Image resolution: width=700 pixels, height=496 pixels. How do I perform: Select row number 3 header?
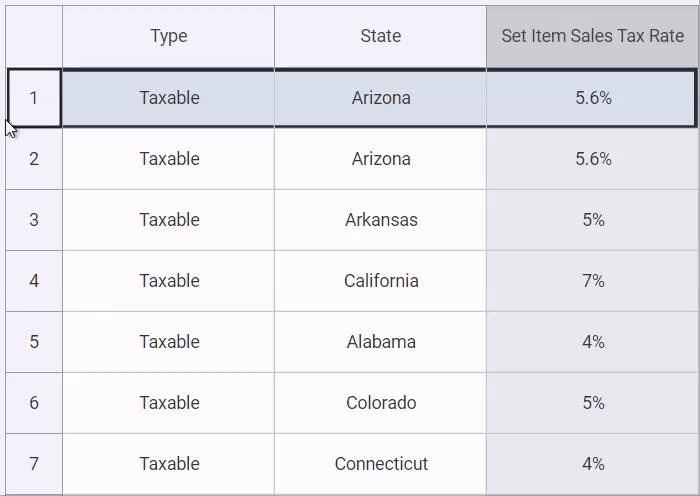tap(34, 220)
